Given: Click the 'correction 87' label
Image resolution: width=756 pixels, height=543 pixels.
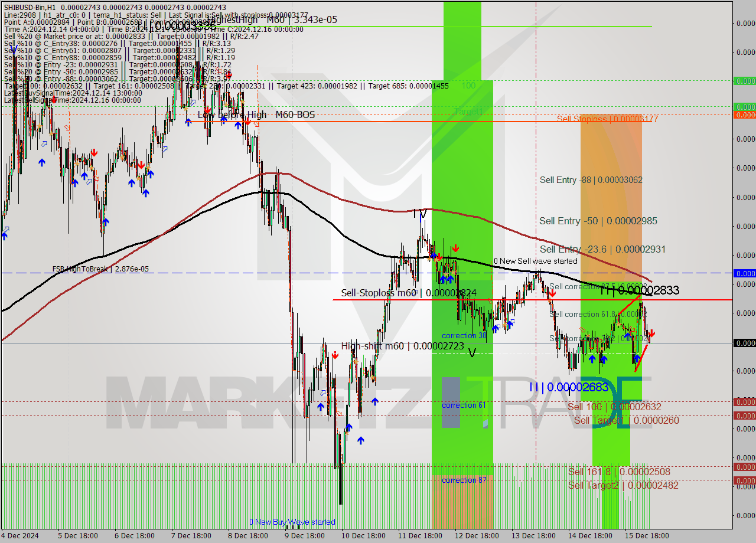Looking at the screenshot, I should [464, 480].
